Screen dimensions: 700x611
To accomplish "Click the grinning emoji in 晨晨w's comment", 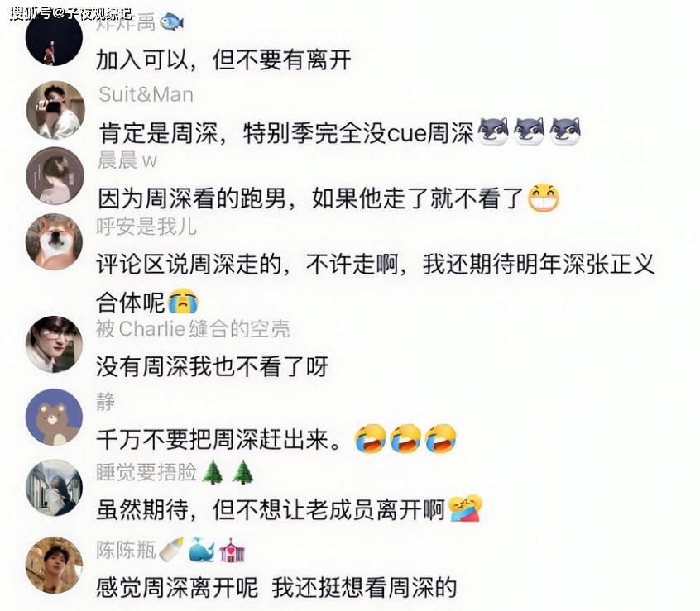I will [x=544, y=198].
